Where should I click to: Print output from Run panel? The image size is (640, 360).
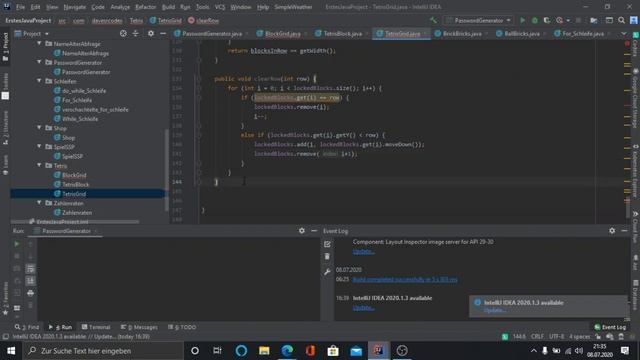pyautogui.click(x=30, y=293)
